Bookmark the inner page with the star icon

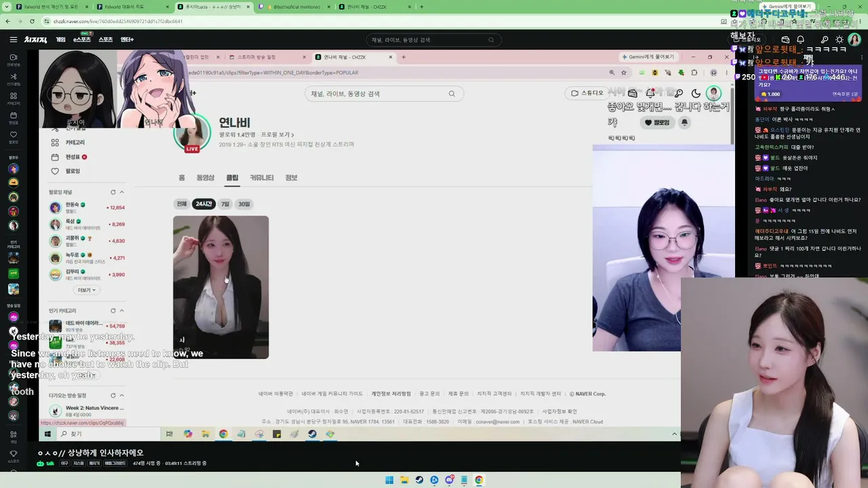(x=624, y=73)
